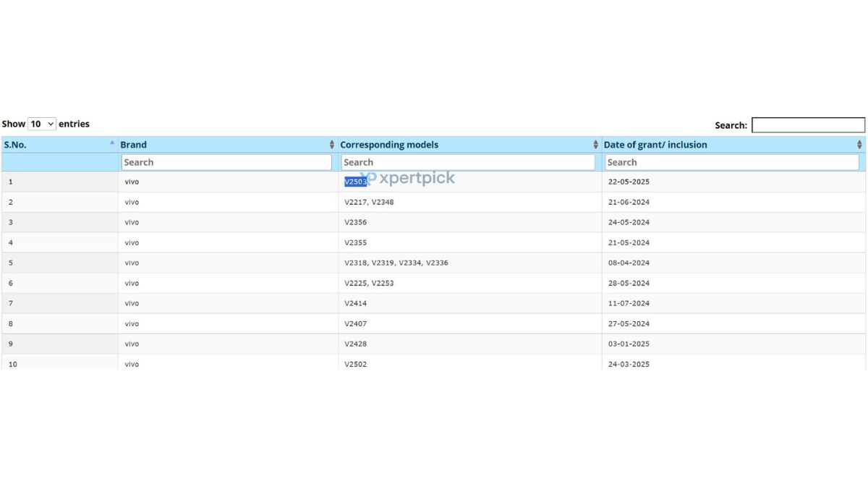The width and height of the screenshot is (868, 492).
Task: Click the date 08-04-2024 cell
Action: point(629,263)
